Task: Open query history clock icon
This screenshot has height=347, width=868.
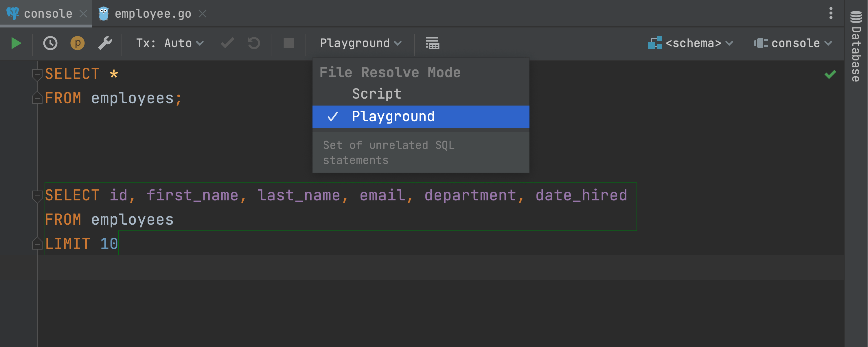Action: [x=50, y=43]
